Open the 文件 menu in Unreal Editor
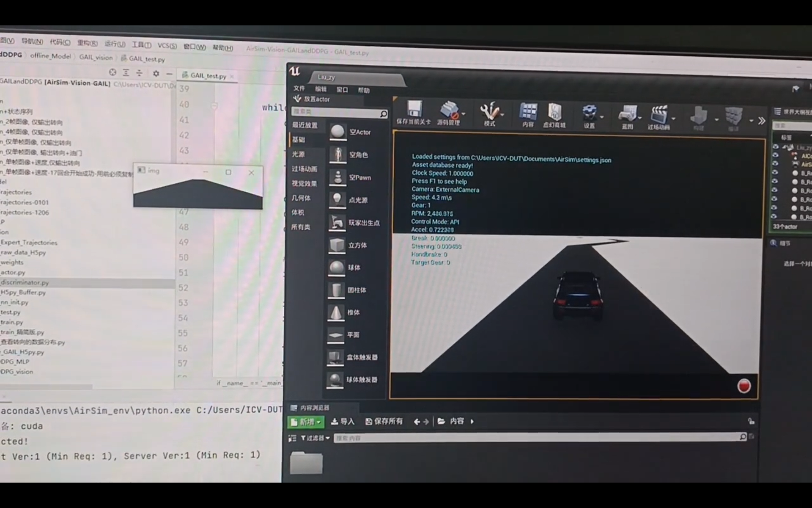This screenshot has width=812, height=508. (x=299, y=88)
